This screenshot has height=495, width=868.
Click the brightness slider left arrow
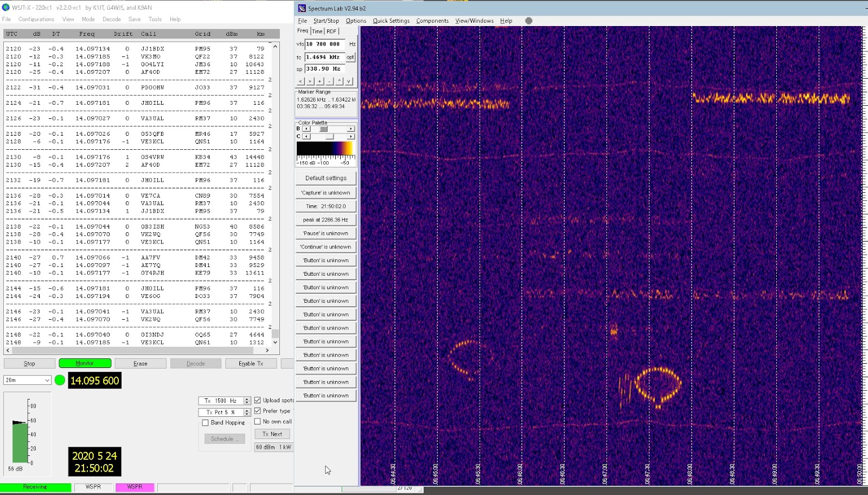pyautogui.click(x=307, y=129)
